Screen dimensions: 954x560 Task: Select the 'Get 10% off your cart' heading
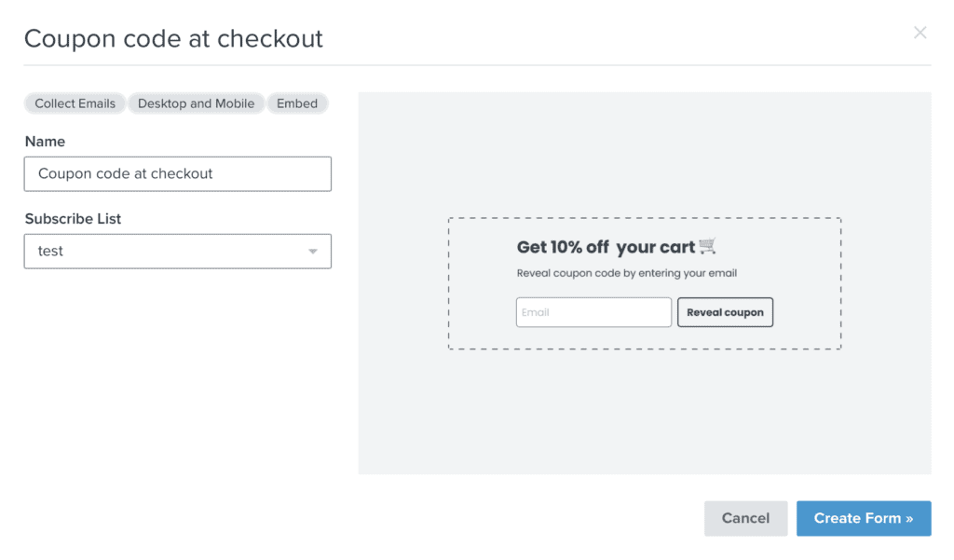click(x=606, y=247)
